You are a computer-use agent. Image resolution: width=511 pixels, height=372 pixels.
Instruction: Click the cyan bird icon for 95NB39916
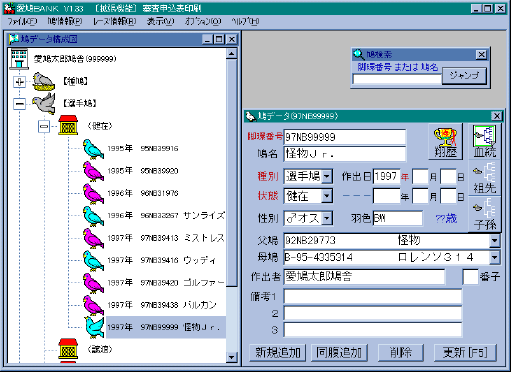coord(93,149)
